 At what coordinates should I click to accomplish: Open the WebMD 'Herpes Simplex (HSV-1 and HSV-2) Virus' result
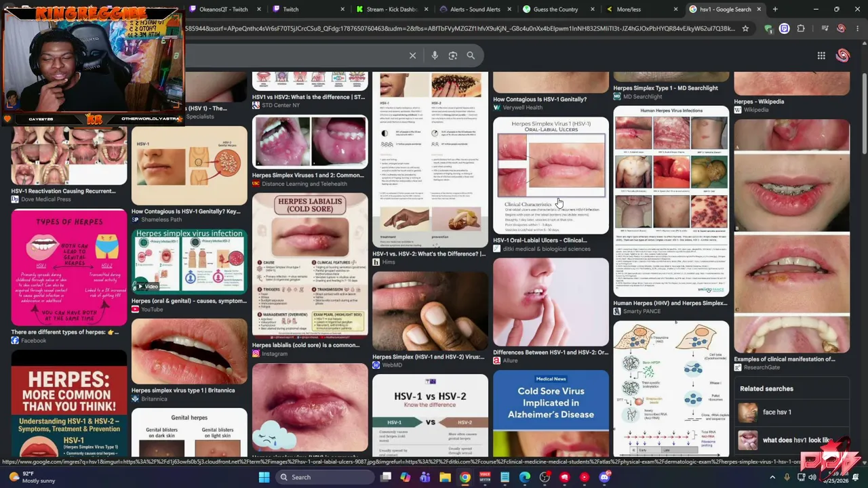(429, 357)
